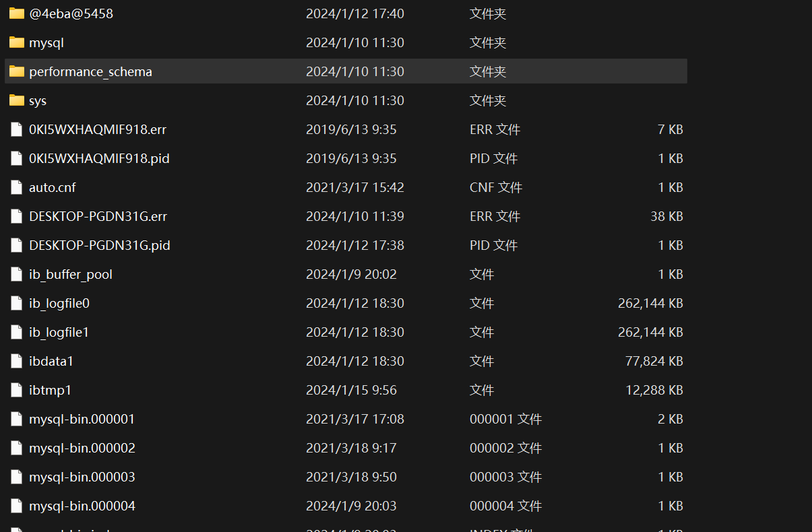
Task: Click the ib_logfile1 file icon
Action: click(x=17, y=332)
